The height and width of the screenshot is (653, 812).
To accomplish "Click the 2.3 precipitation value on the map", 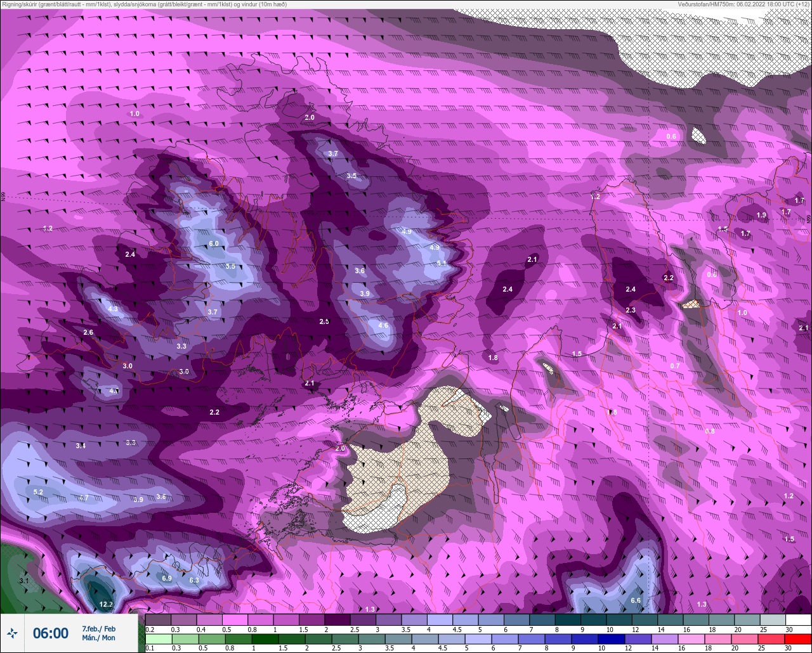I will coord(631,310).
